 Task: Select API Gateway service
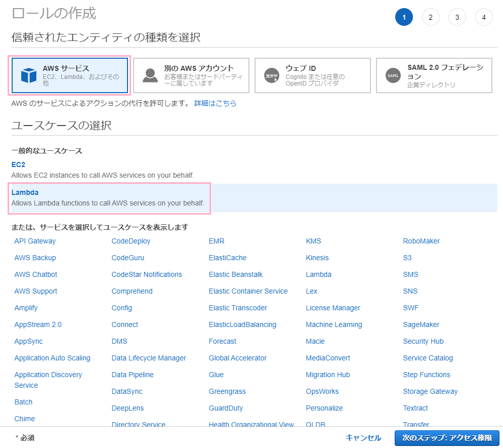click(35, 241)
